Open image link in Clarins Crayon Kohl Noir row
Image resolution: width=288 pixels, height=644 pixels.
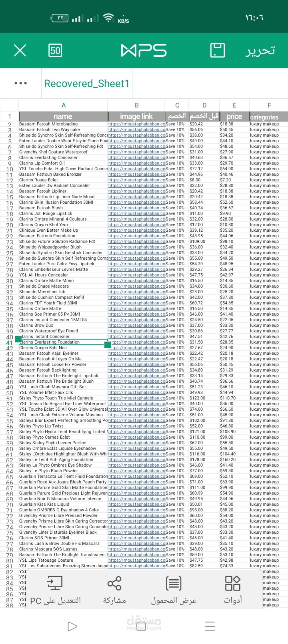136,348
